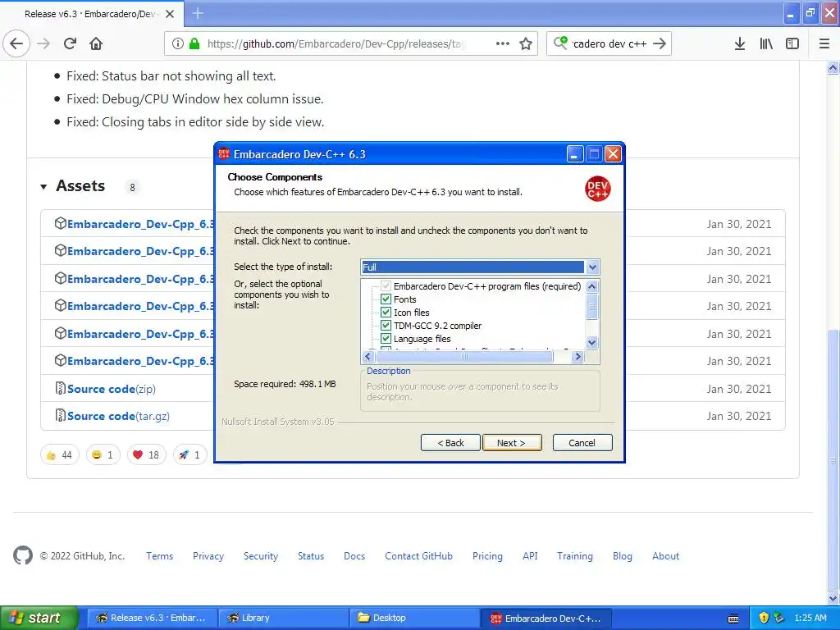Click the required program files checkbox
The width and height of the screenshot is (840, 630).
click(386, 286)
